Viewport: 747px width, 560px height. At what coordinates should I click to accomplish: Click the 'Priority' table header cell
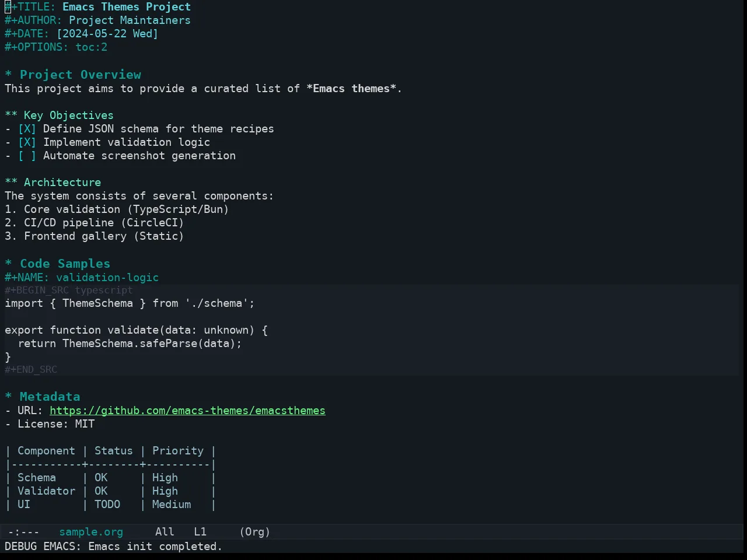pos(178,451)
